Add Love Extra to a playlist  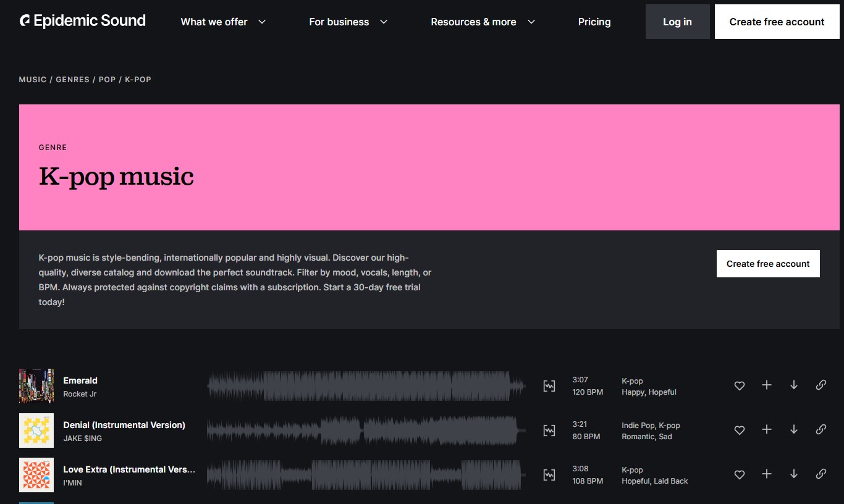click(766, 474)
